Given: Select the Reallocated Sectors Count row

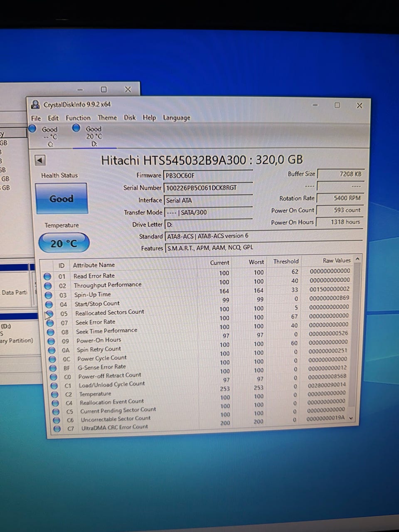Looking at the screenshot, I should click(198, 311).
